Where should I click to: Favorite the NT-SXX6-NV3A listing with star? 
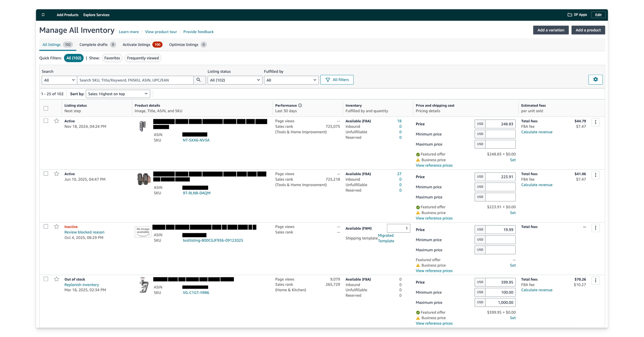pos(57,121)
